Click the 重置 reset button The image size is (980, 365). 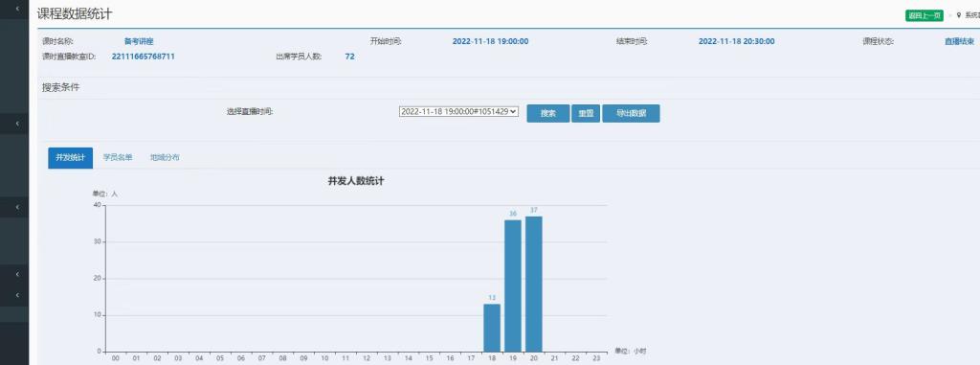pos(586,113)
